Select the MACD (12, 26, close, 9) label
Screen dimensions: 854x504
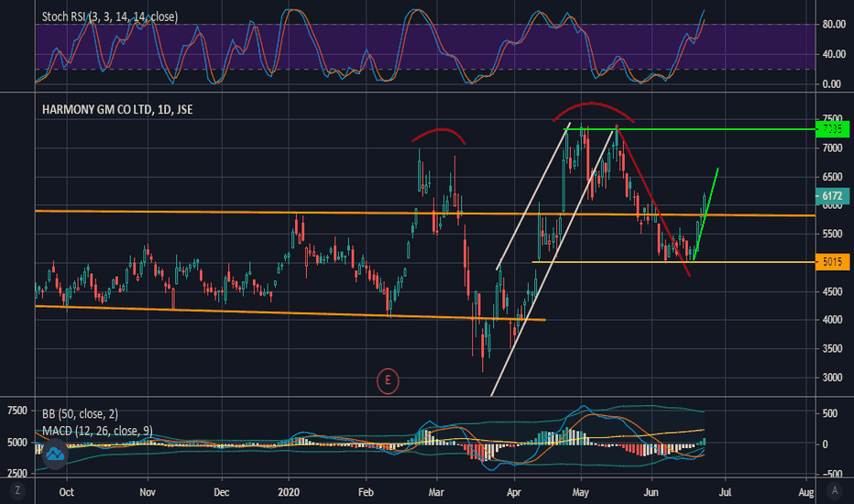97,431
